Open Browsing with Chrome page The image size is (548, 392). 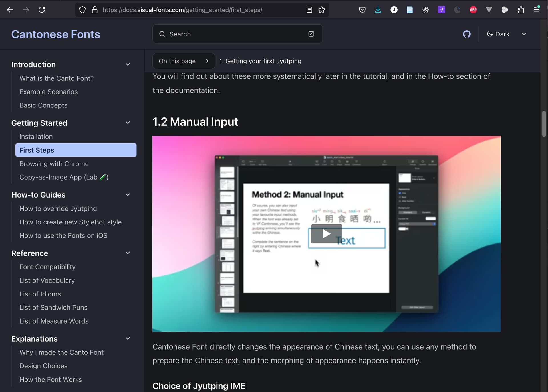tap(54, 164)
